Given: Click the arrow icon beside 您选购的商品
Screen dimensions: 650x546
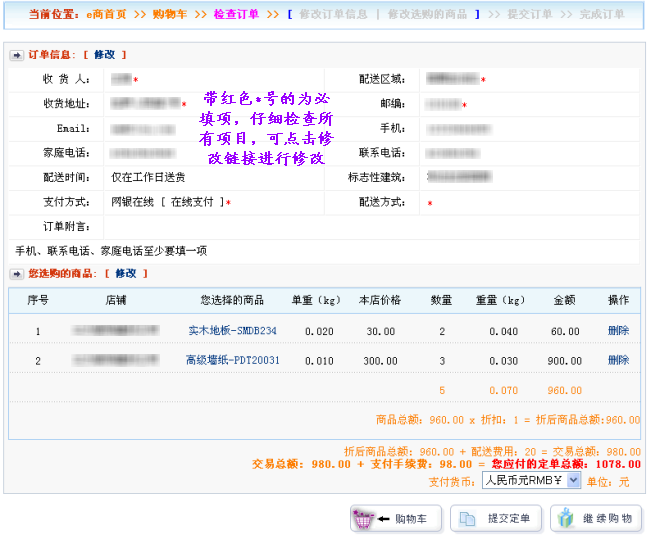Looking at the screenshot, I should 17,273.
